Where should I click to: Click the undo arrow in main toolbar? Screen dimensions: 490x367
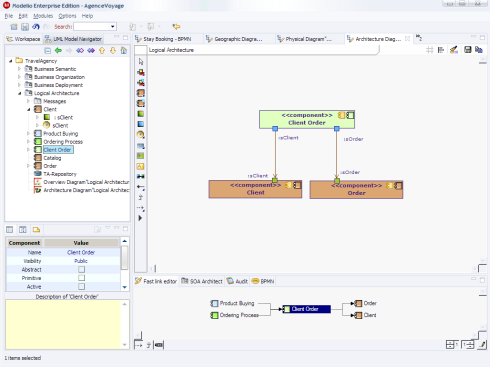tap(36, 27)
